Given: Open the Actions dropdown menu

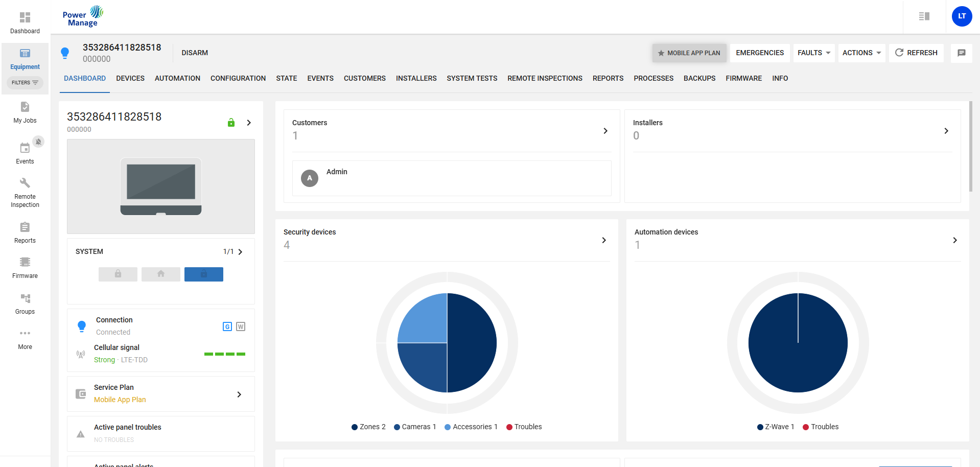Looking at the screenshot, I should (x=861, y=53).
